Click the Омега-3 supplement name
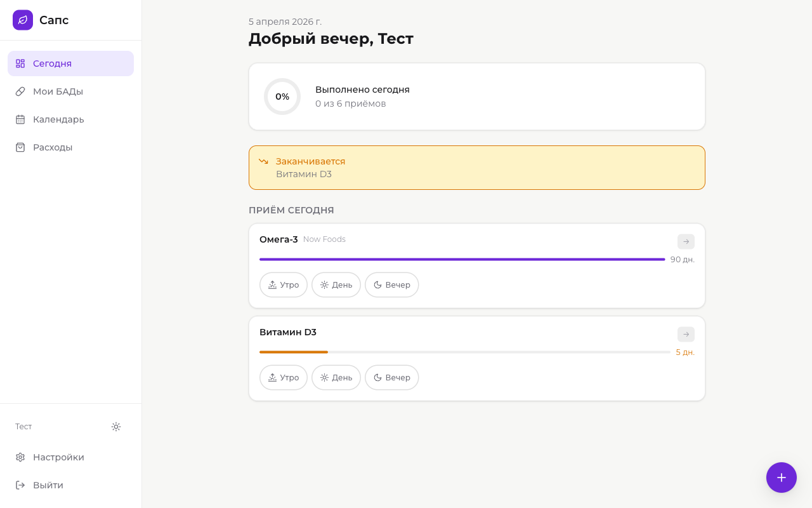 click(x=278, y=239)
